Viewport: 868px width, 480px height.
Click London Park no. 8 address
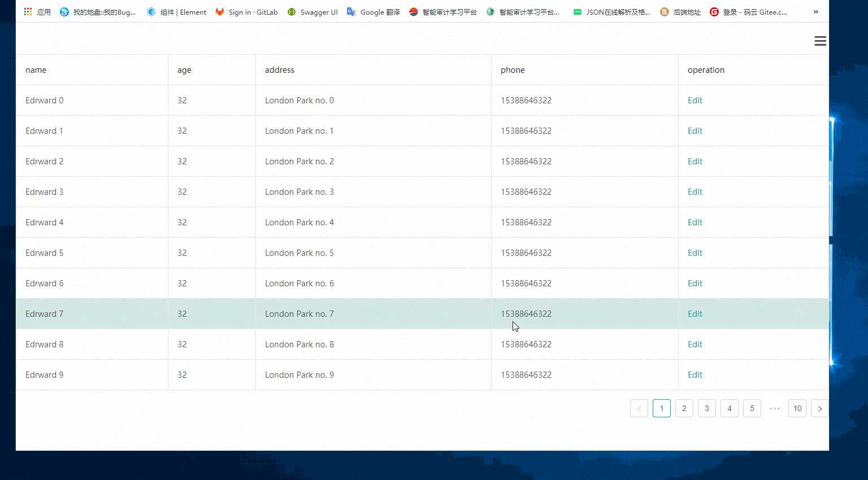[300, 344]
